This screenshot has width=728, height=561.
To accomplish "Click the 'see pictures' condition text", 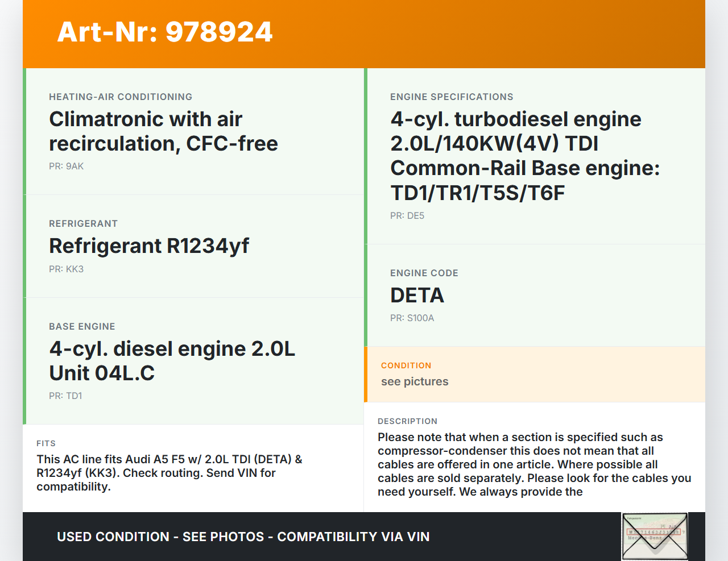I will 415,382.
